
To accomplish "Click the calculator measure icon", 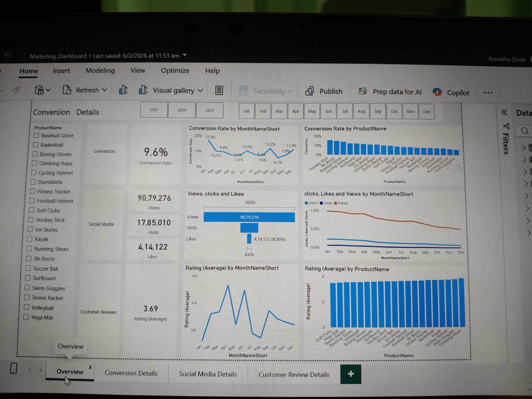I will [x=219, y=90].
